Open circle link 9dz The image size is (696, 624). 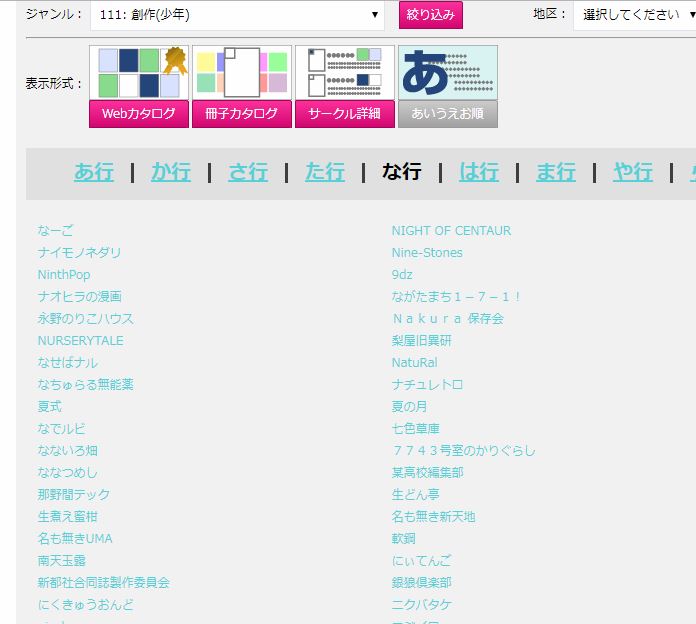pos(402,275)
